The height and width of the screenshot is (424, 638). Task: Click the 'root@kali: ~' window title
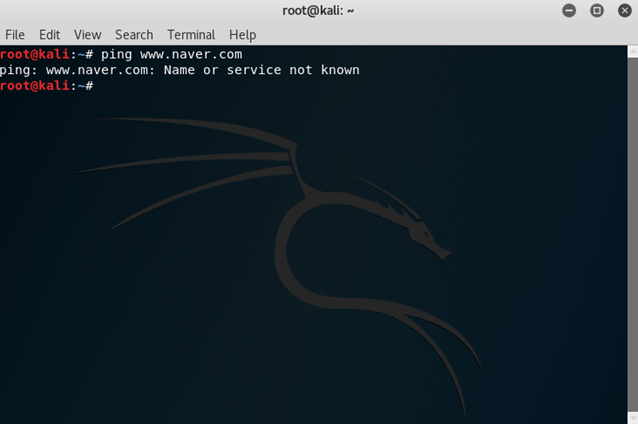pyautogui.click(x=318, y=11)
